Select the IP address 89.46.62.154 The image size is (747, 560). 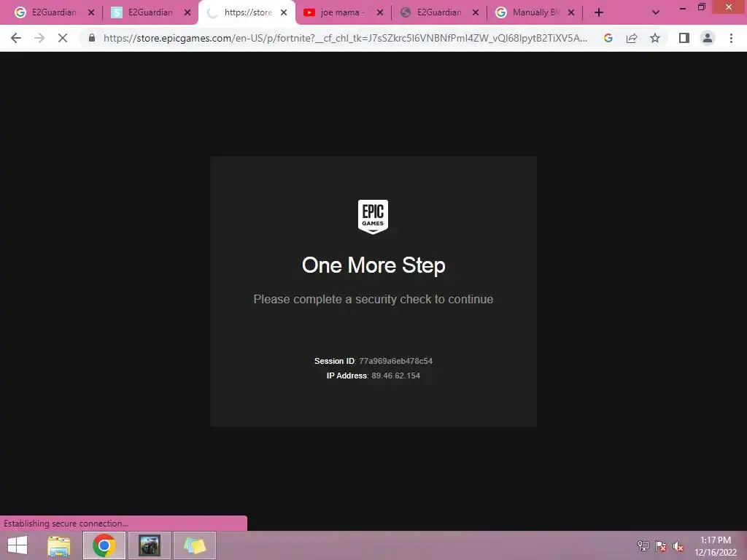[396, 376]
